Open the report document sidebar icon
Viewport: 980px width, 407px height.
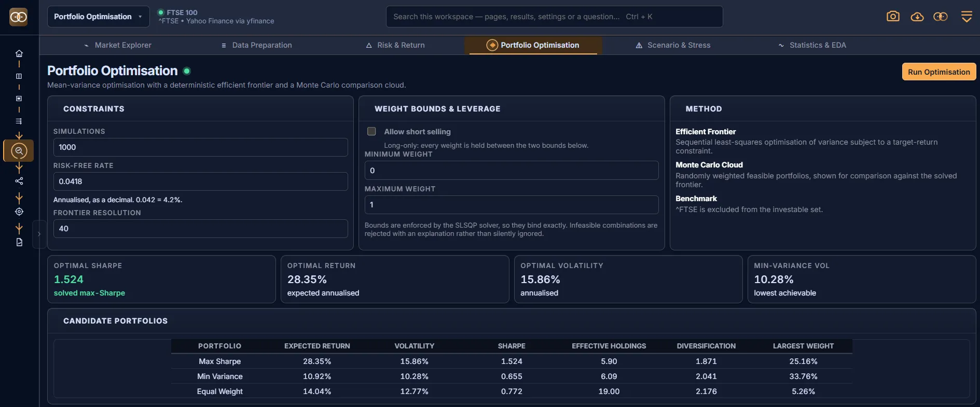click(x=19, y=242)
